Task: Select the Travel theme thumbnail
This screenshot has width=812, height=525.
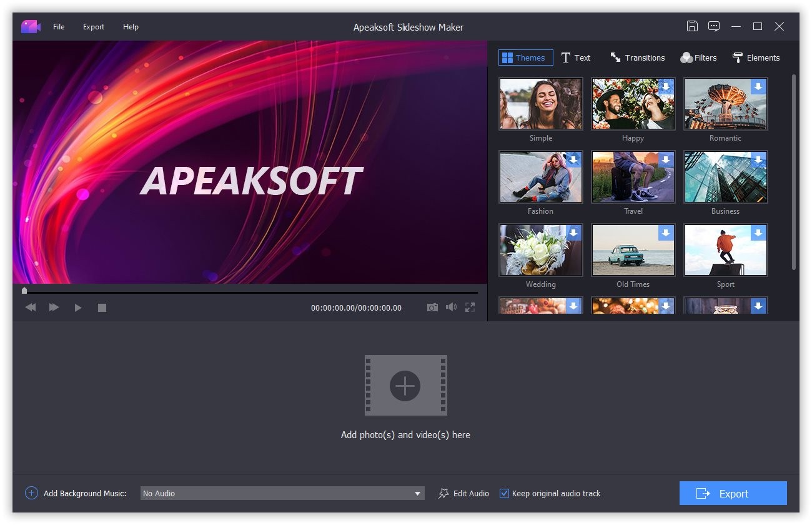Action: 633,177
